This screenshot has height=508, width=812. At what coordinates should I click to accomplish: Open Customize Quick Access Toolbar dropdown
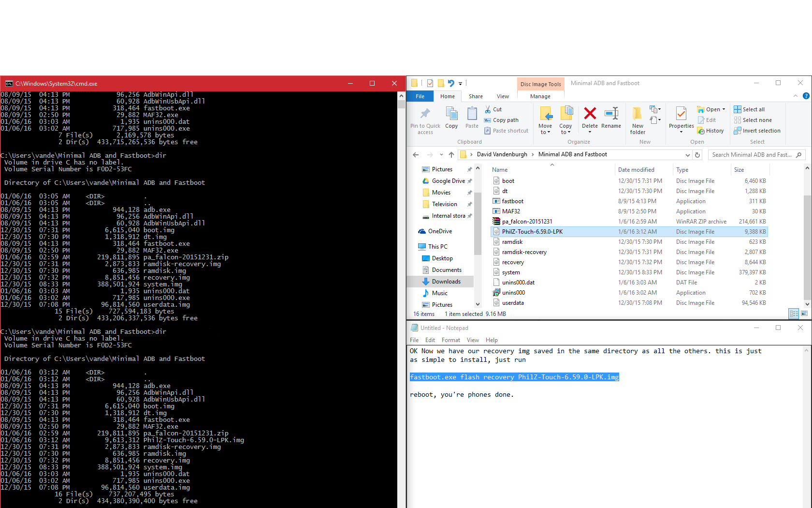(460, 83)
